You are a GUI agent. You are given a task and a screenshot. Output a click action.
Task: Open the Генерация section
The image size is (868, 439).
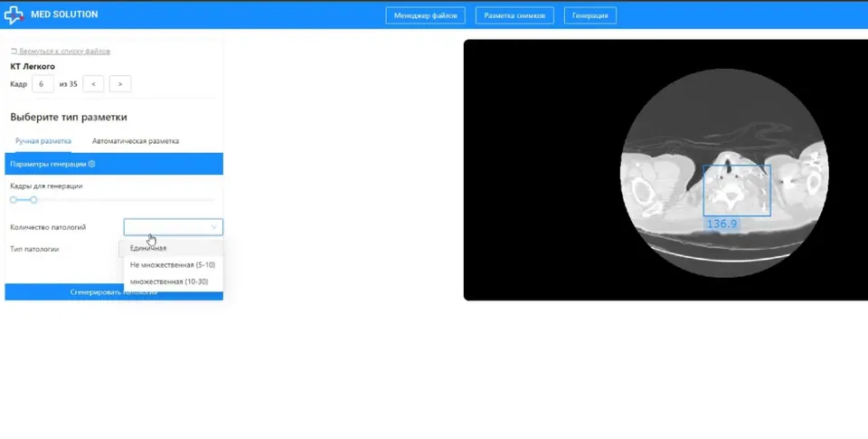click(x=590, y=15)
